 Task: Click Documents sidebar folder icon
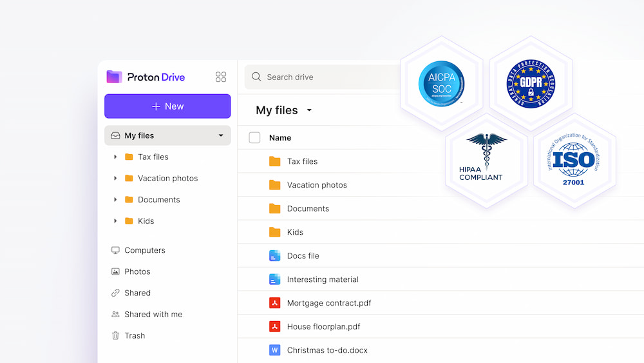point(129,199)
